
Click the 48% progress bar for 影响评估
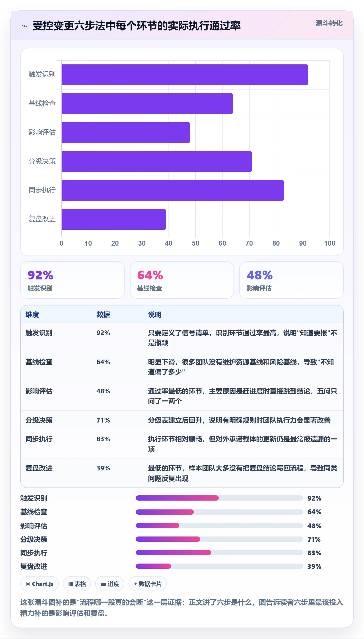(x=219, y=526)
